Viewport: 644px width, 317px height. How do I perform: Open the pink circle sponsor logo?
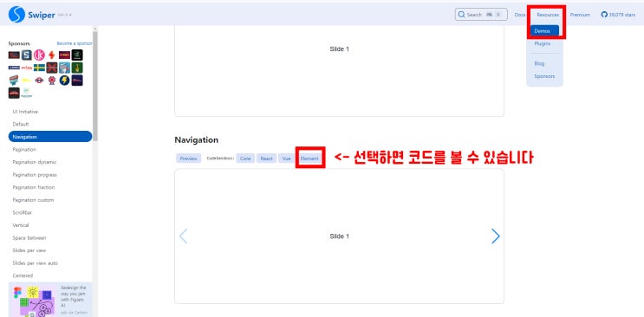pyautogui.click(x=39, y=55)
